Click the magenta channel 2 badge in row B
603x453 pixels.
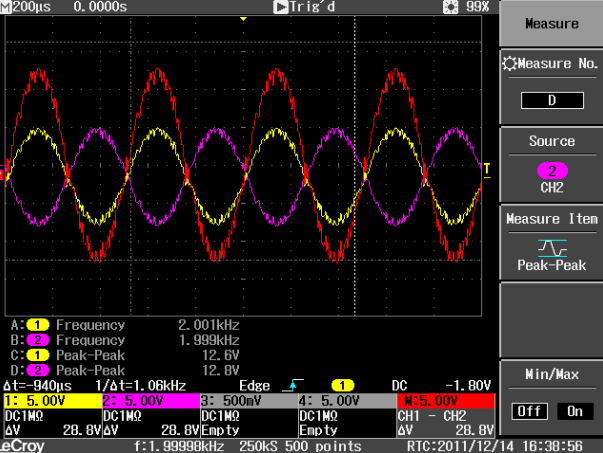tap(37, 340)
